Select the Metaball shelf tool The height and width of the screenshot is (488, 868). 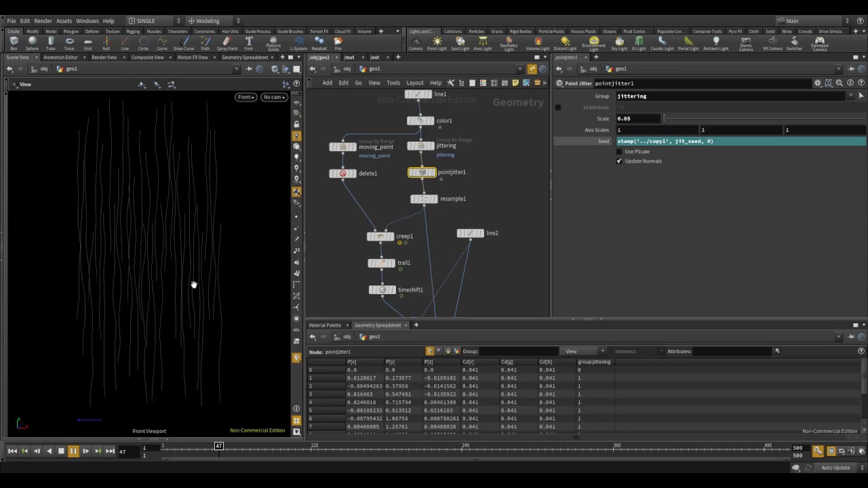pyautogui.click(x=319, y=43)
